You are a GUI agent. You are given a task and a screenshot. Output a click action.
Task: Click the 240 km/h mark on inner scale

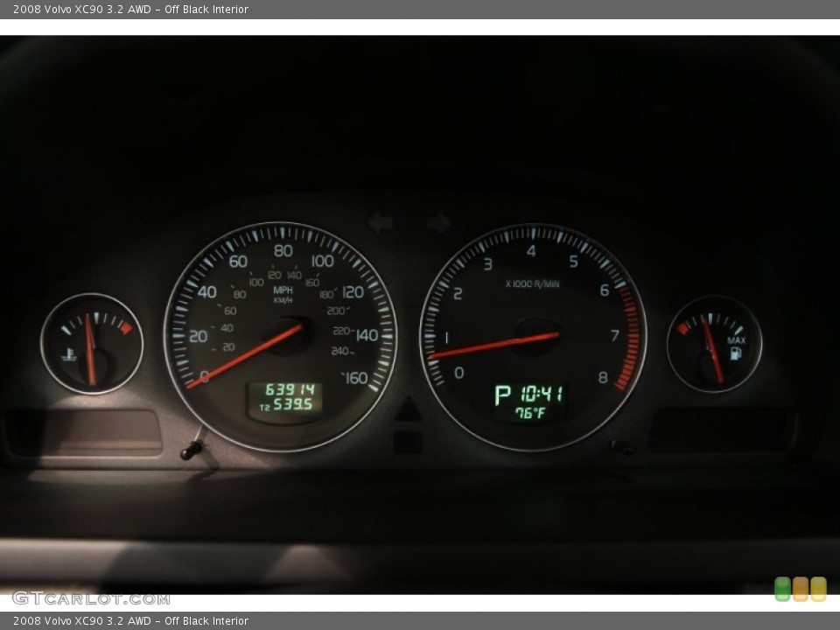tap(342, 352)
